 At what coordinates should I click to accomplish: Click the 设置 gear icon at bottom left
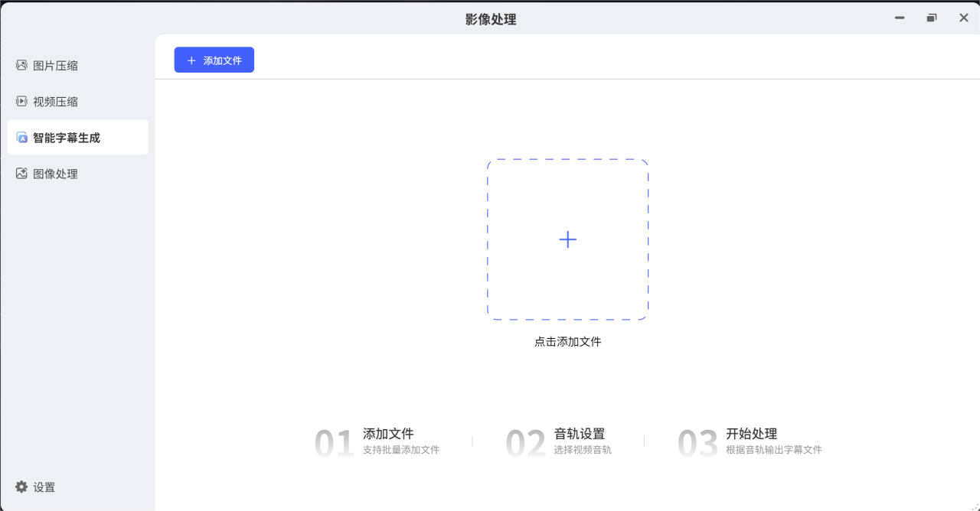click(21, 487)
